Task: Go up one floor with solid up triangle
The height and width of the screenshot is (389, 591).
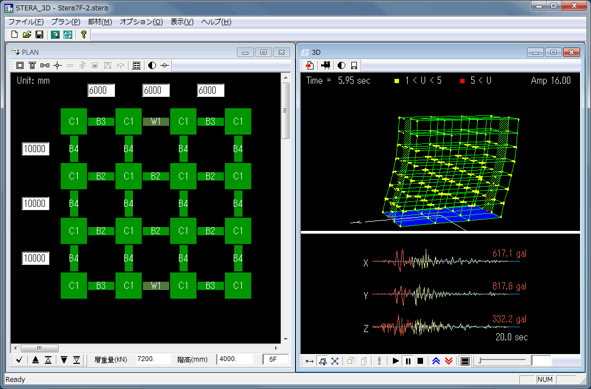Action: click(35, 360)
